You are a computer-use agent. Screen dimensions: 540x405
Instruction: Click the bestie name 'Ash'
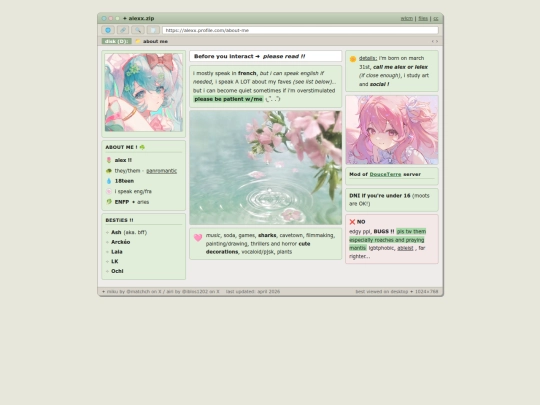116,232
